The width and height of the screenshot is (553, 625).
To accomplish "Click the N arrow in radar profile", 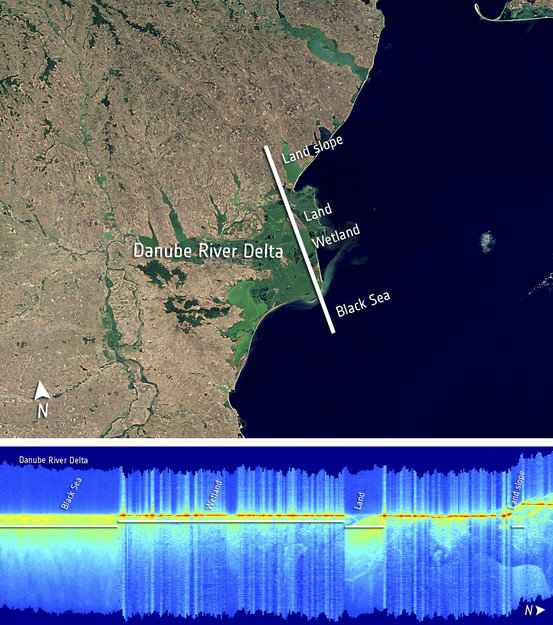I will pos(534,610).
